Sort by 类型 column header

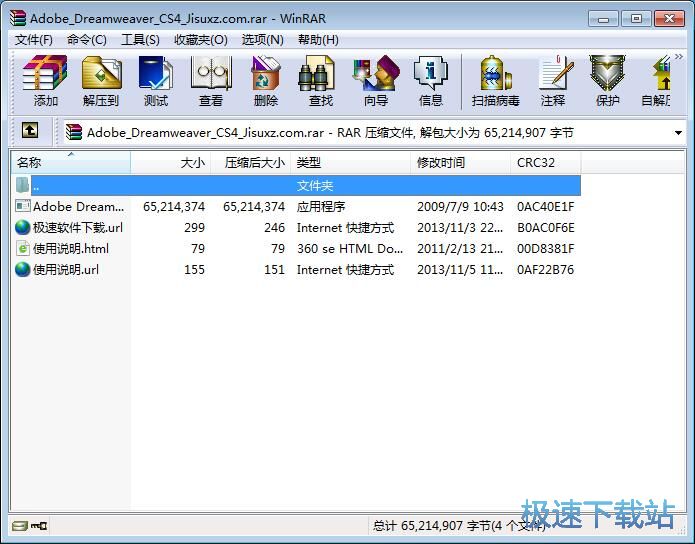coord(351,162)
